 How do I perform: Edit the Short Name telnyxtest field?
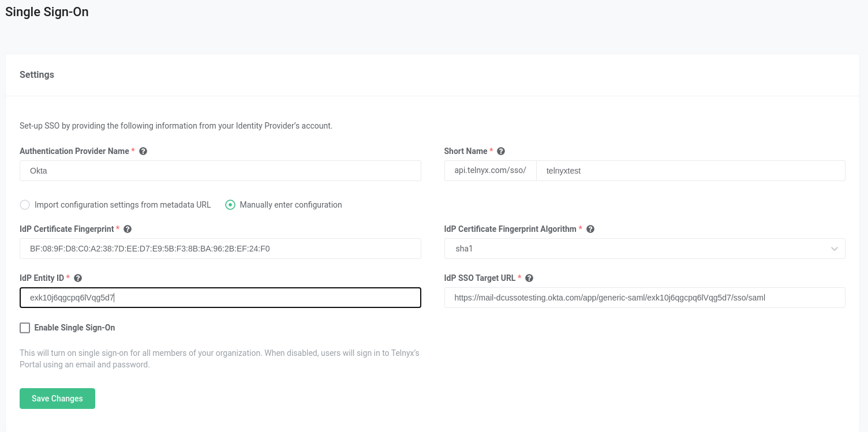[x=691, y=171]
